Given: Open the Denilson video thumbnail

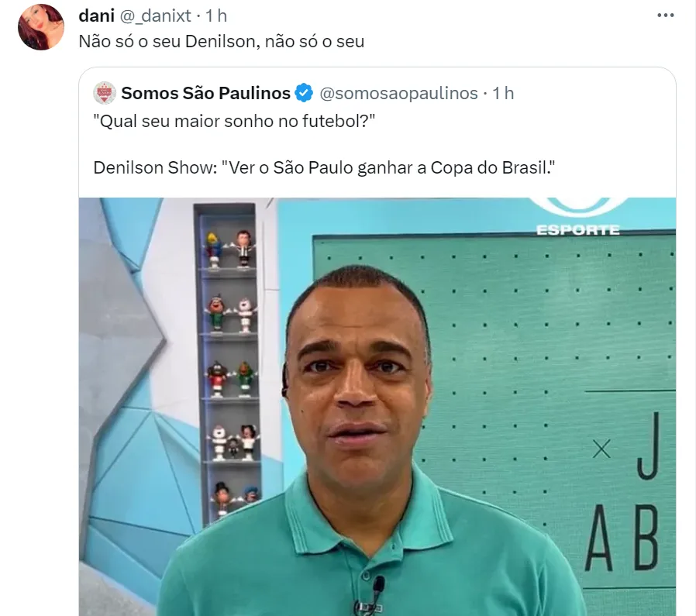Looking at the screenshot, I should tap(377, 407).
